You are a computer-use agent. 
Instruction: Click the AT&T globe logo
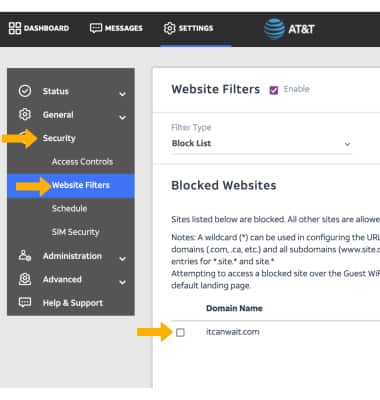click(274, 29)
